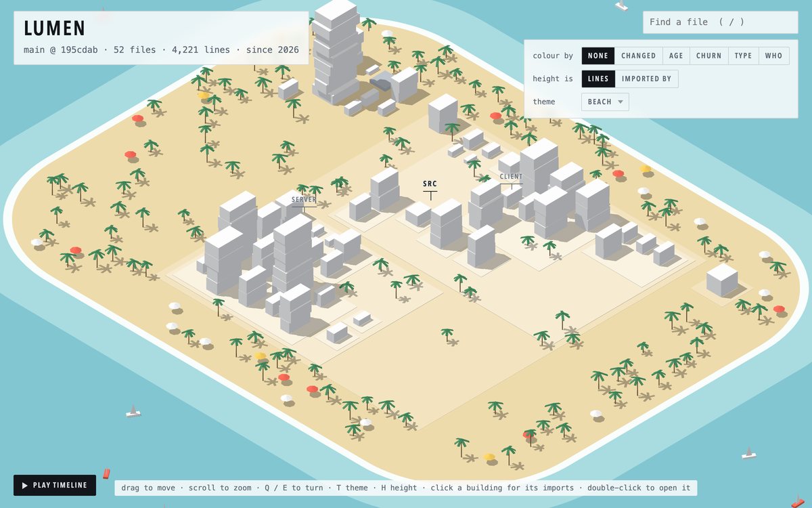Colour buildings by WHO
This screenshot has height=508, width=812.
773,56
